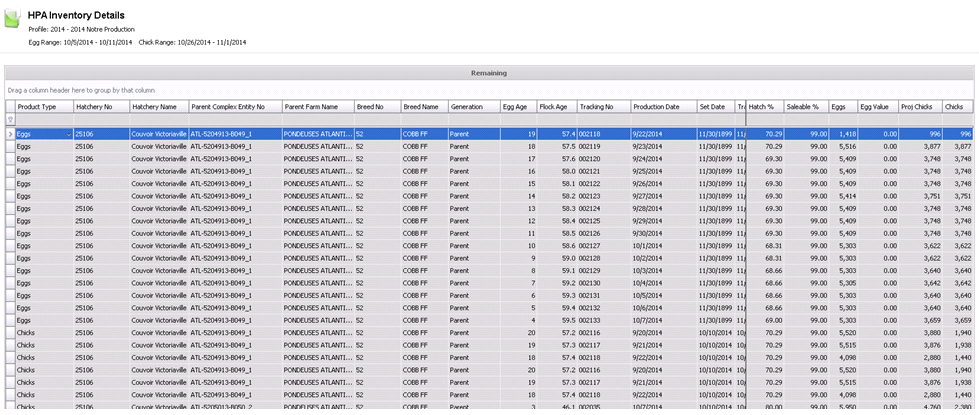Click the Breed Name column header
Screen dimensions: 979x415
[425, 107]
